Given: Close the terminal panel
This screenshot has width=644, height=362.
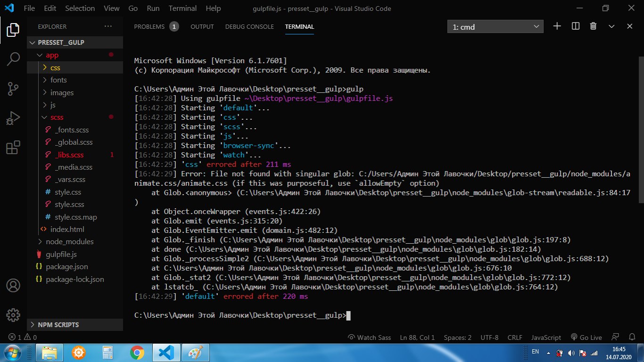Looking at the screenshot, I should pyautogui.click(x=629, y=26).
